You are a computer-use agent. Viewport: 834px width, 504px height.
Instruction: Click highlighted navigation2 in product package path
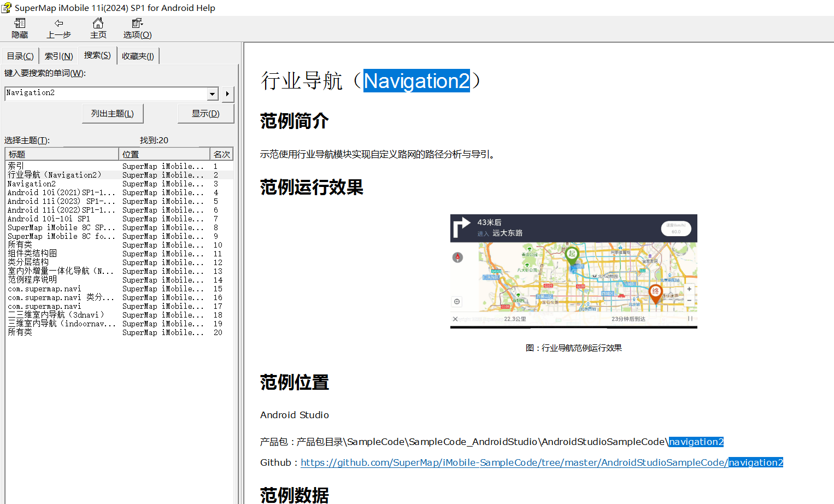click(x=696, y=442)
